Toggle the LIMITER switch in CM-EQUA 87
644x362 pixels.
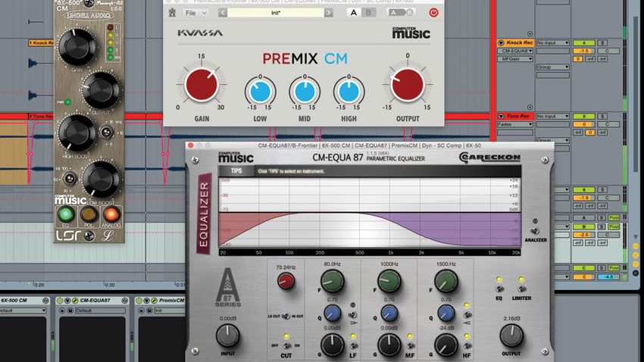coord(521,289)
